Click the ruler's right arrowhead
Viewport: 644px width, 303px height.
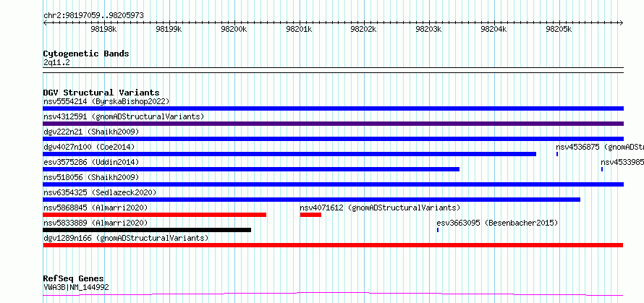point(622,22)
